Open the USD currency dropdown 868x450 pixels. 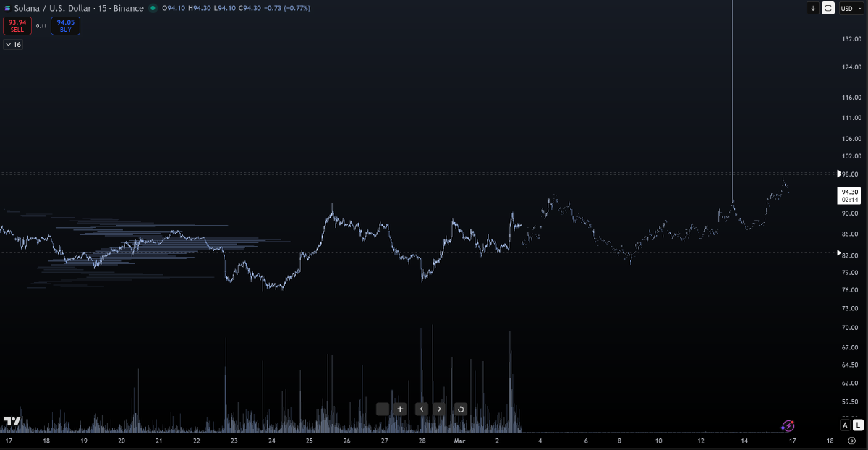pos(850,8)
